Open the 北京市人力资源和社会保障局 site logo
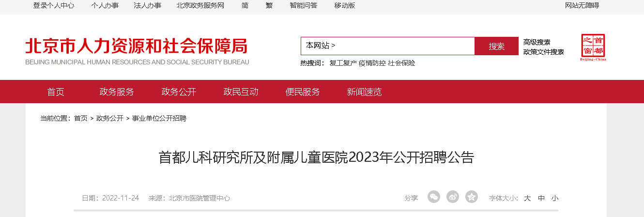 (137, 52)
